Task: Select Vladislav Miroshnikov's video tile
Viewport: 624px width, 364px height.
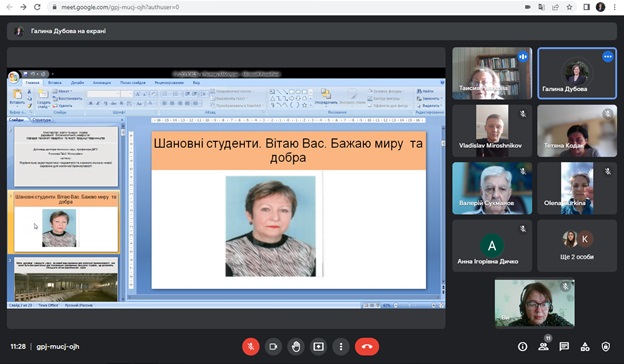Action: [x=492, y=131]
